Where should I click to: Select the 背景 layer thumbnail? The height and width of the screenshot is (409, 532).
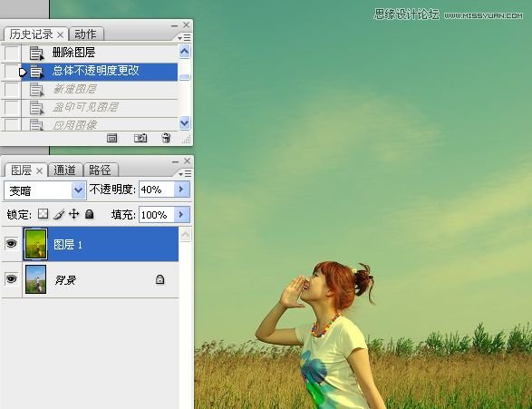coord(35,279)
